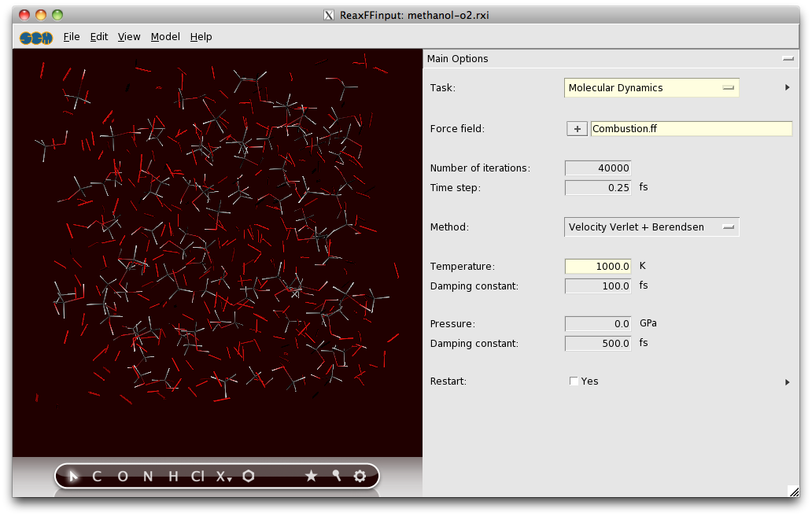Viewport: 812px width, 516px height.
Task: Click the Number of iterations field
Action: [598, 168]
